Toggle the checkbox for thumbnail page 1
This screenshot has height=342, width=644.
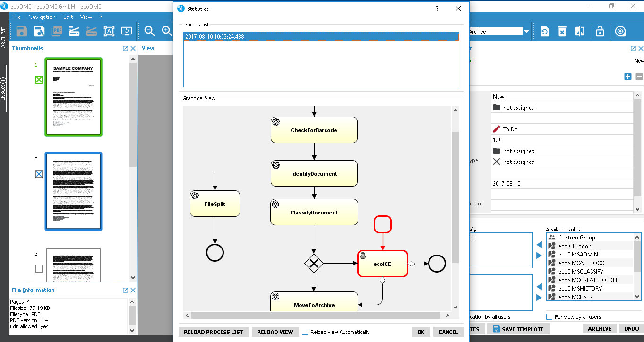tap(39, 80)
